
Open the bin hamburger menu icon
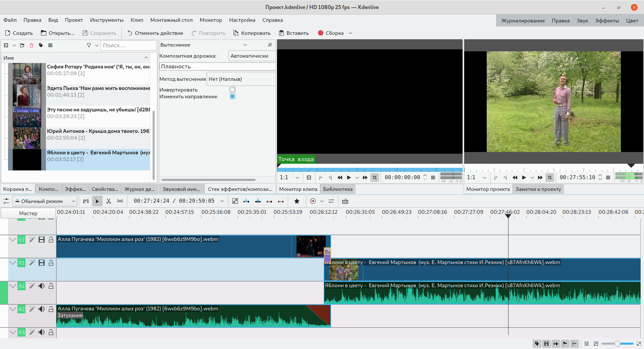tap(50, 45)
